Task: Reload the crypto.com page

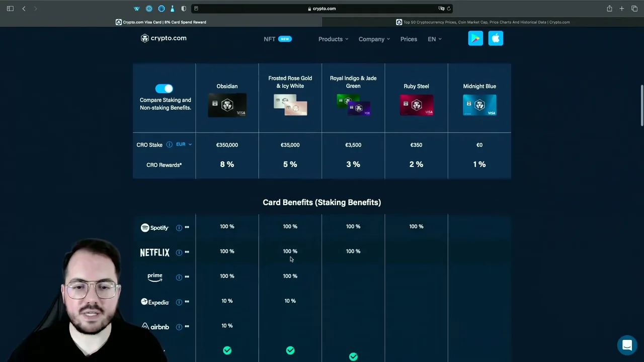Action: 449,9
